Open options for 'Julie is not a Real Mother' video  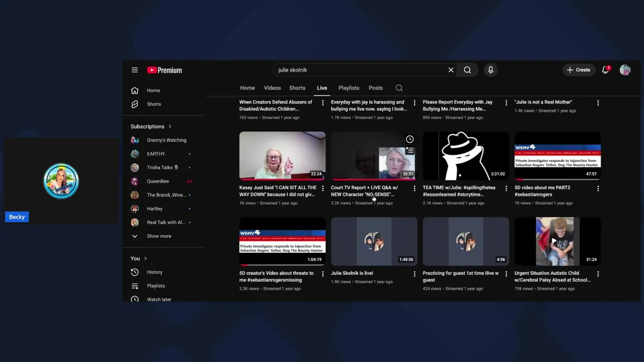point(598,103)
